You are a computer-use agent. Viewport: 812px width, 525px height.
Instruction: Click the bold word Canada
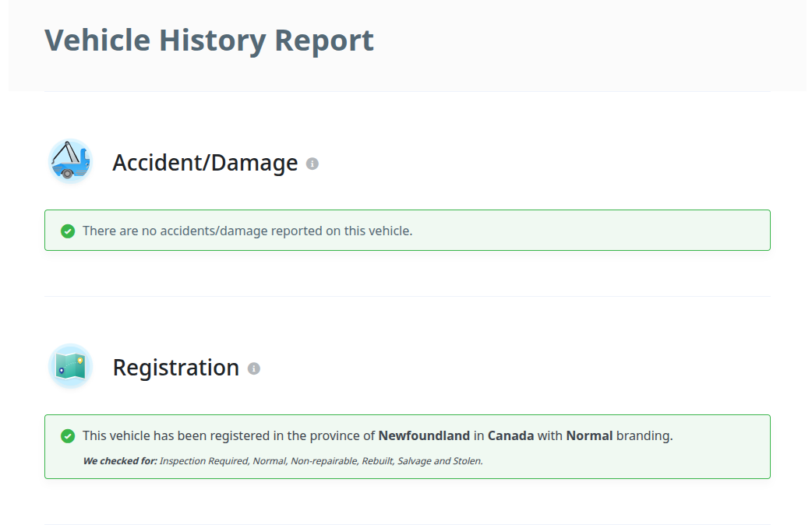[x=510, y=435]
